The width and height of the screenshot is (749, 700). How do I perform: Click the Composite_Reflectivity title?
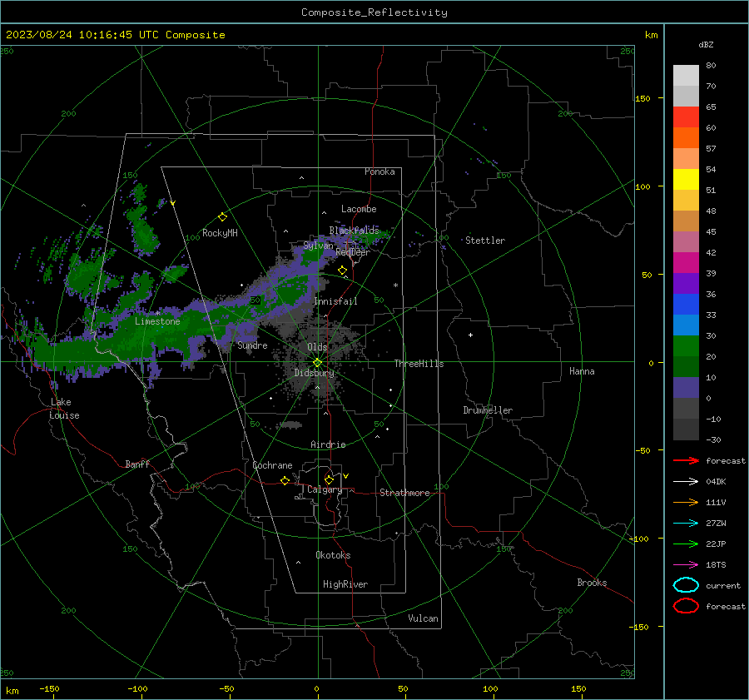tap(374, 12)
